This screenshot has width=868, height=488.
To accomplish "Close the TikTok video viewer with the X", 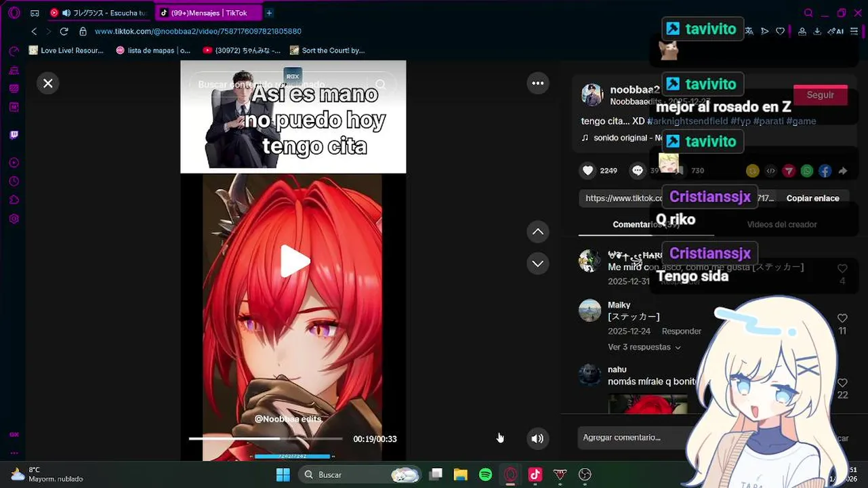I will click(47, 83).
